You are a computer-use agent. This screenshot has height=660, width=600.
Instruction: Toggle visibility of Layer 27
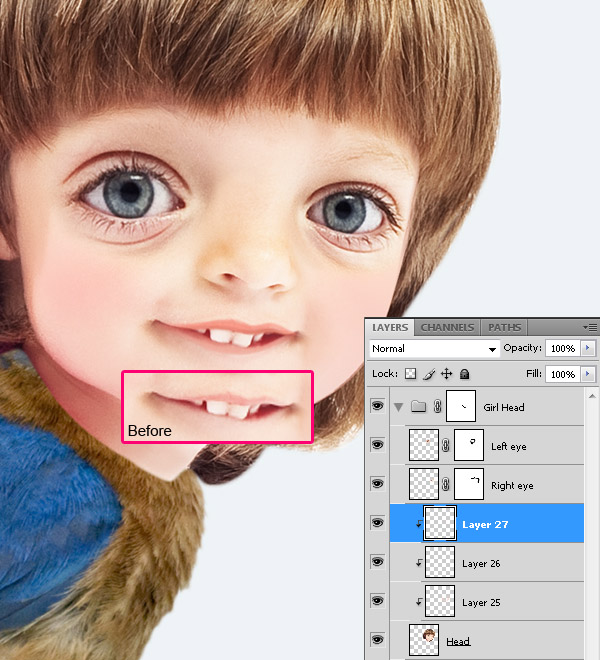377,523
